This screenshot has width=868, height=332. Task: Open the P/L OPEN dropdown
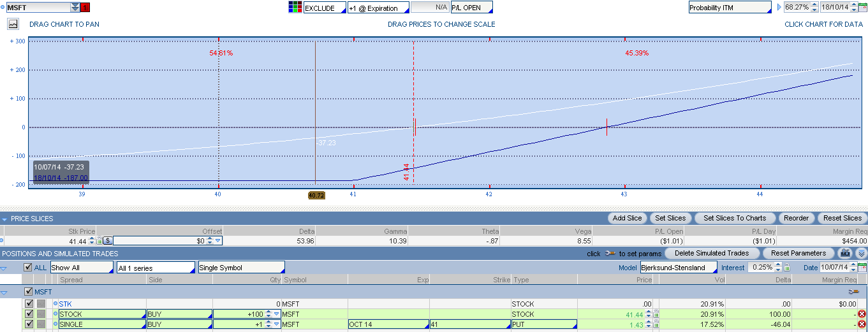(x=472, y=8)
